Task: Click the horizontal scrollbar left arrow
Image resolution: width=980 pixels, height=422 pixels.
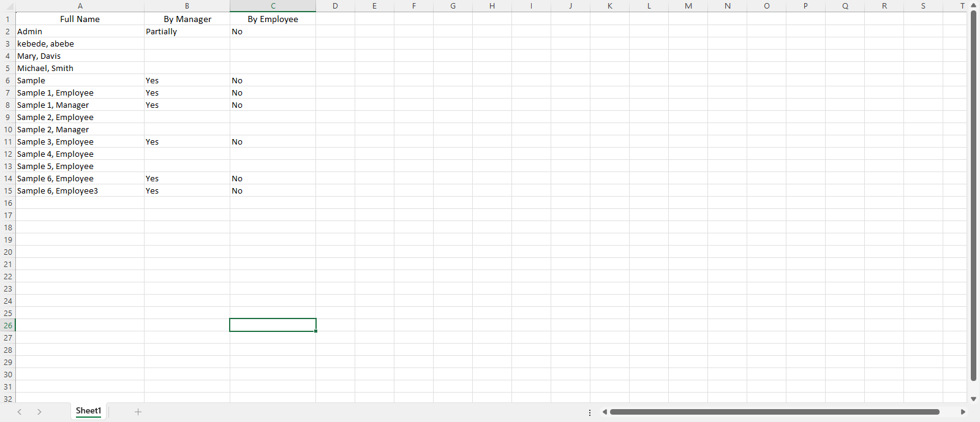Action: [605, 412]
